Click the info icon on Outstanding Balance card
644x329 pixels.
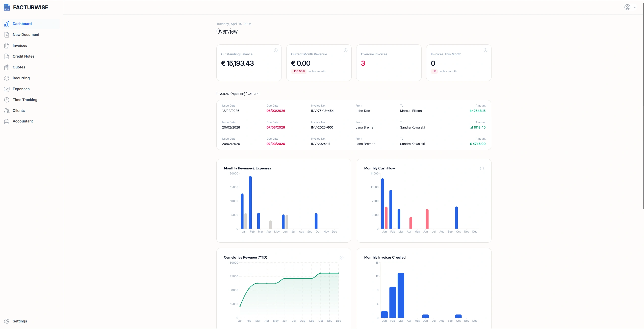(275, 50)
